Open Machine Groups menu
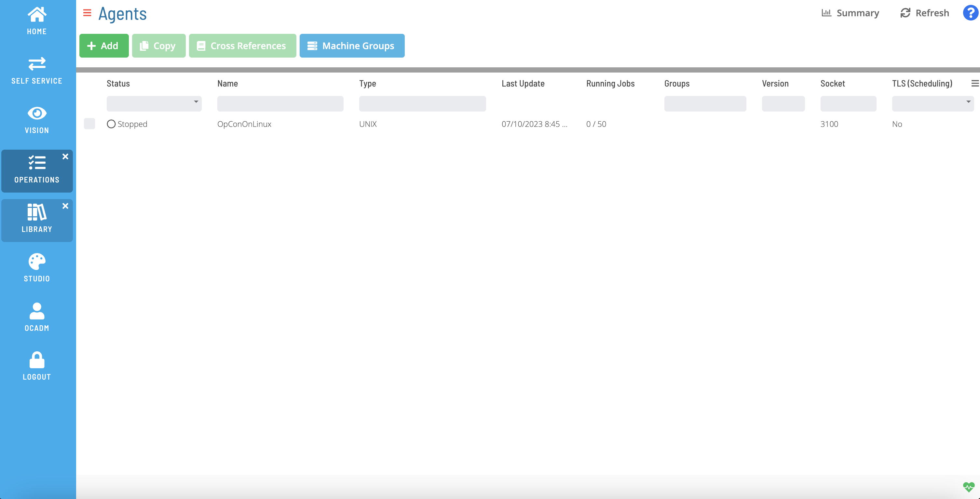This screenshot has width=980, height=499. [x=352, y=46]
